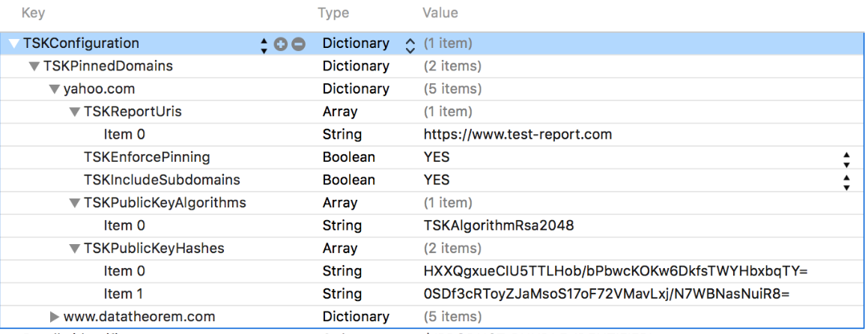Toggle TSKEnforcePinning boolean value stepper
Screen dimensions: 868x334
click(x=846, y=158)
